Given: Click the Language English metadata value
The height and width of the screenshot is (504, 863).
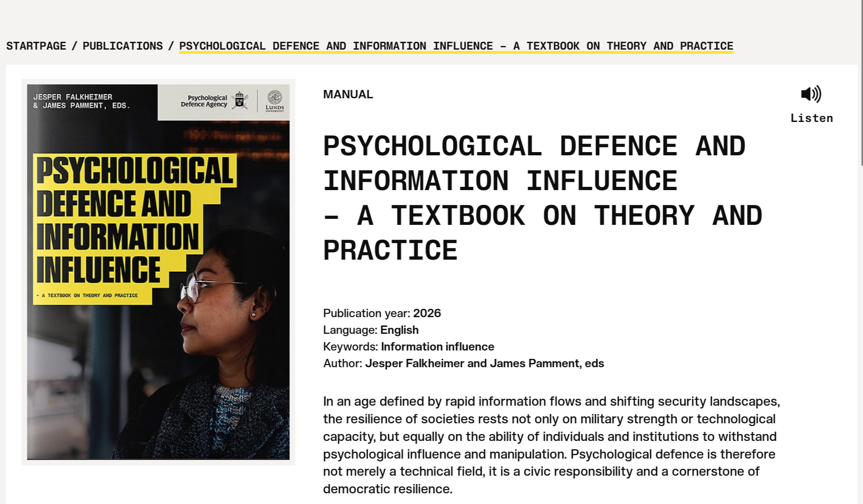Looking at the screenshot, I should click(x=399, y=330).
